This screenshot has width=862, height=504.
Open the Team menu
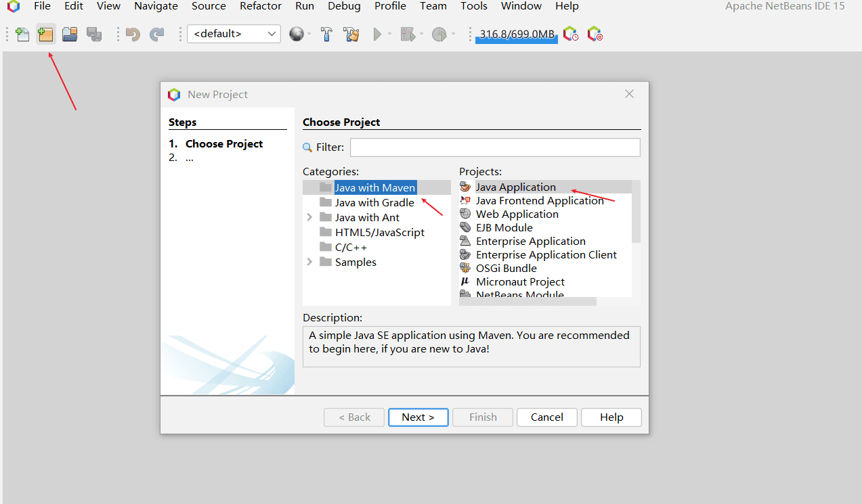tap(433, 6)
